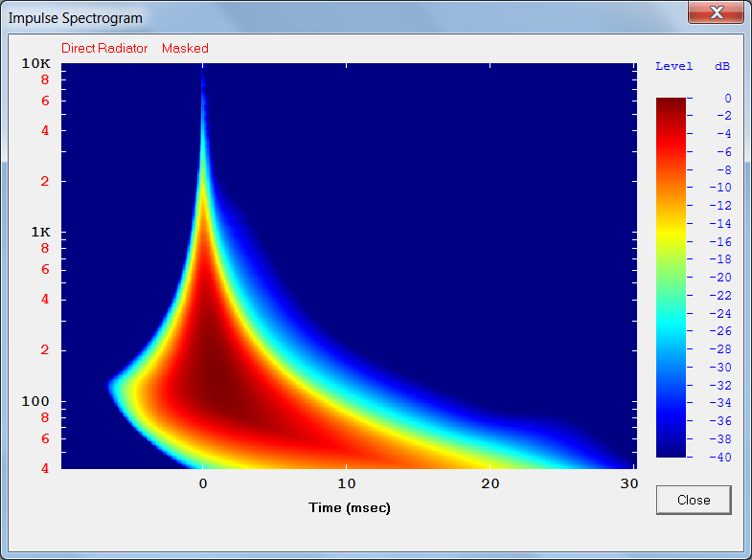Click the '1K' frequency axis label
The width and height of the screenshot is (752, 560).
click(41, 233)
